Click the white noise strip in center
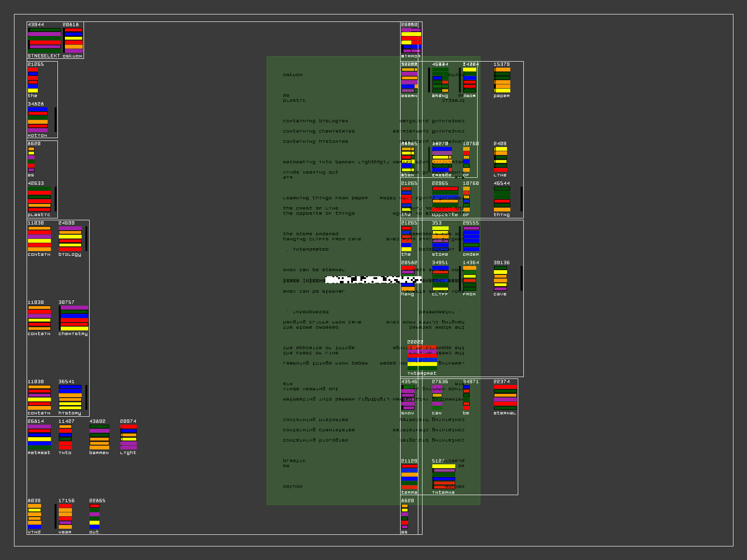 point(373,280)
